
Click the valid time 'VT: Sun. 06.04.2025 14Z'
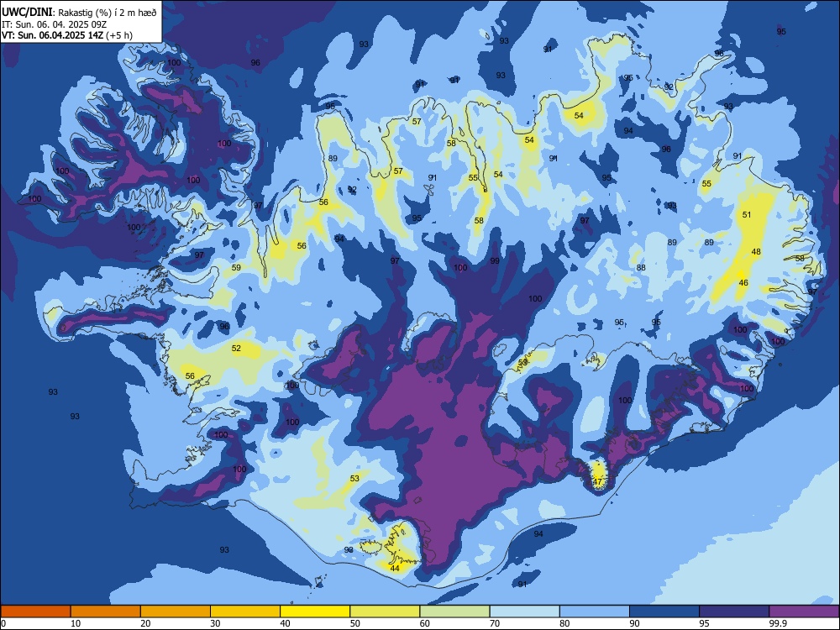[x=52, y=35]
